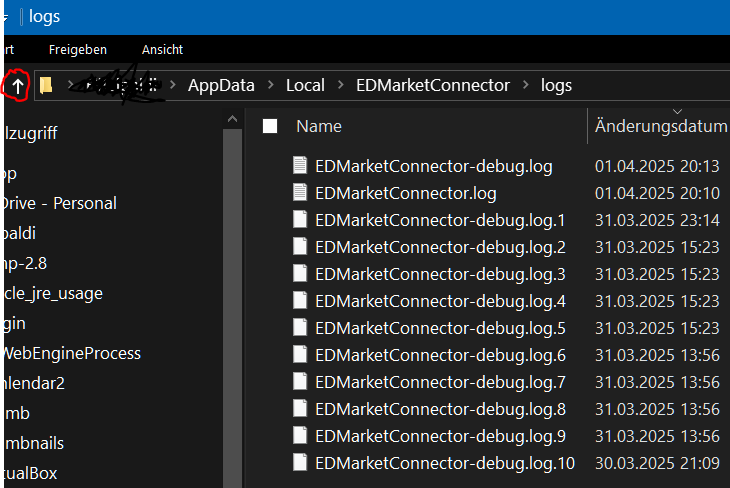Click file icon of EDMarketConnector-debug.log.4

coord(300,300)
